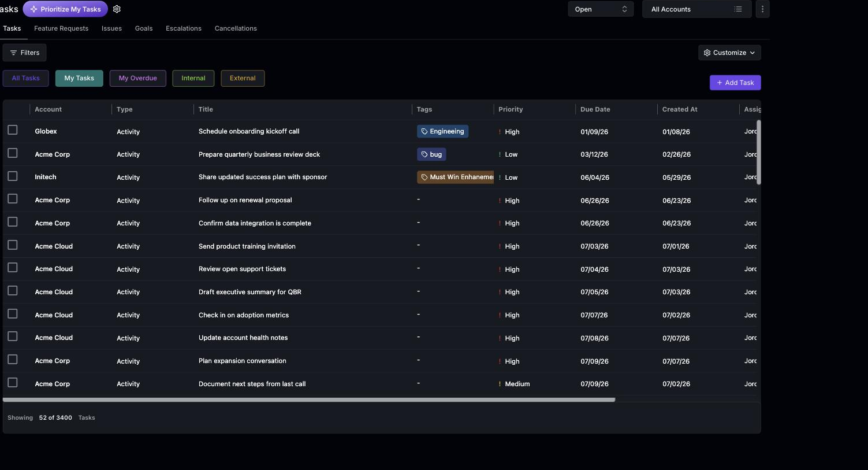Sort by the Account column header
Screen dimensions: 868x470
[x=49, y=109]
